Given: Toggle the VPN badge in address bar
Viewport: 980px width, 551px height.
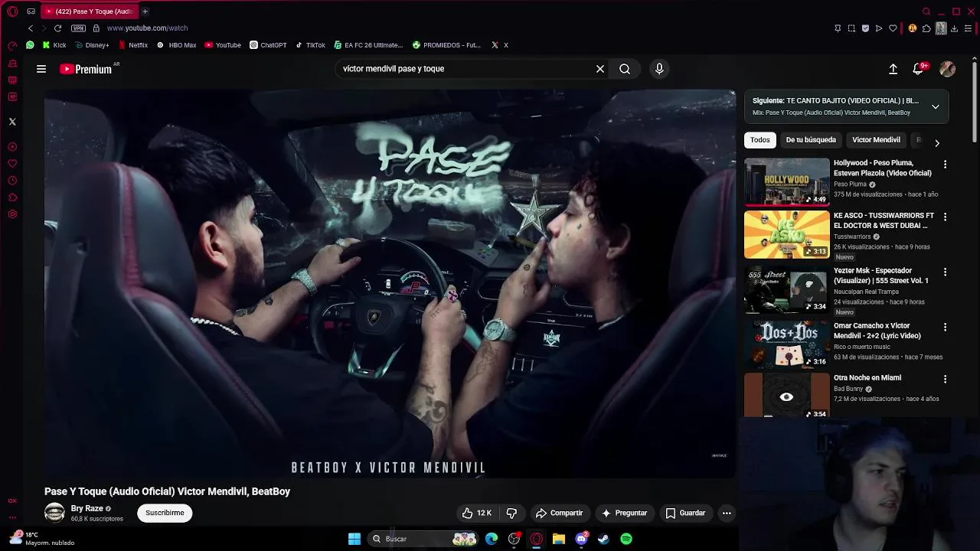Looking at the screenshot, I should click(78, 28).
